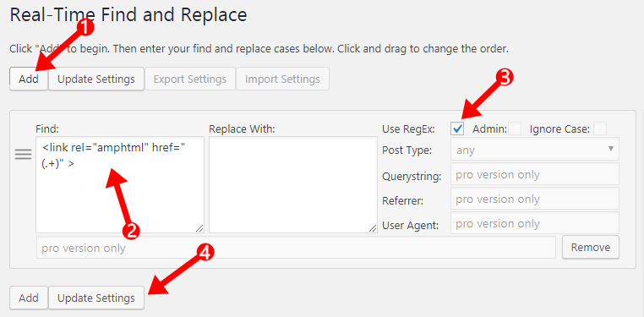Open the Post Type dropdown showing any
Viewport: 644px width, 317px height.
[x=535, y=149]
